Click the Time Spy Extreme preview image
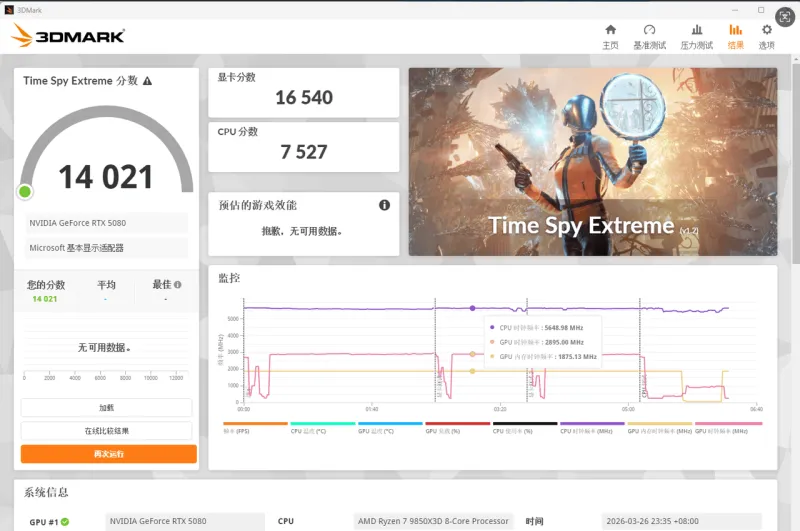Image resolution: width=800 pixels, height=531 pixels. (593, 162)
